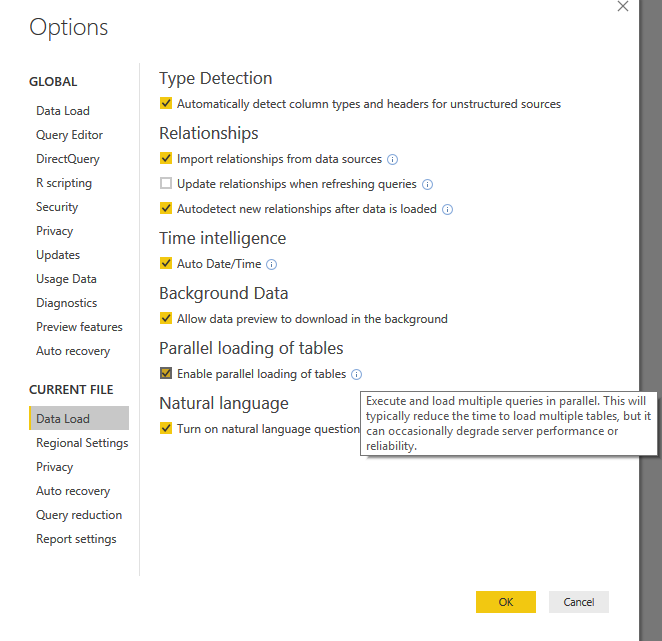Image resolution: width=662 pixels, height=641 pixels.
Task: Click the Background Data heading
Action: (x=223, y=293)
